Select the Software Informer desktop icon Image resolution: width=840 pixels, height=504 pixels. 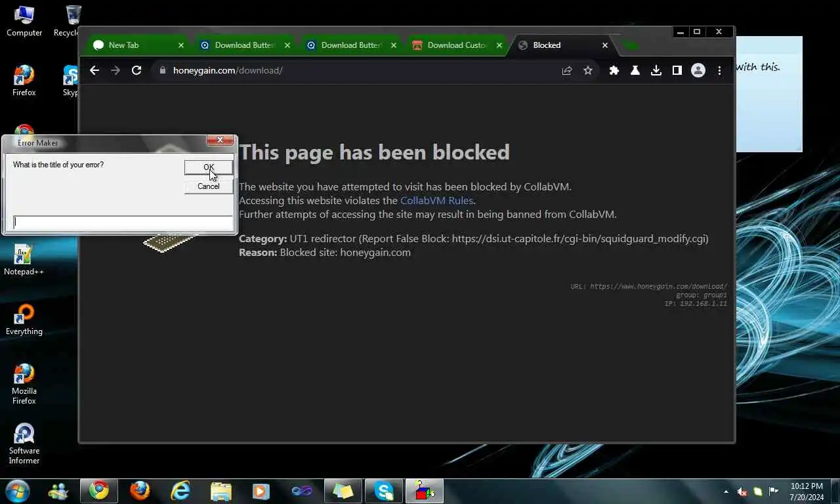[x=24, y=444]
